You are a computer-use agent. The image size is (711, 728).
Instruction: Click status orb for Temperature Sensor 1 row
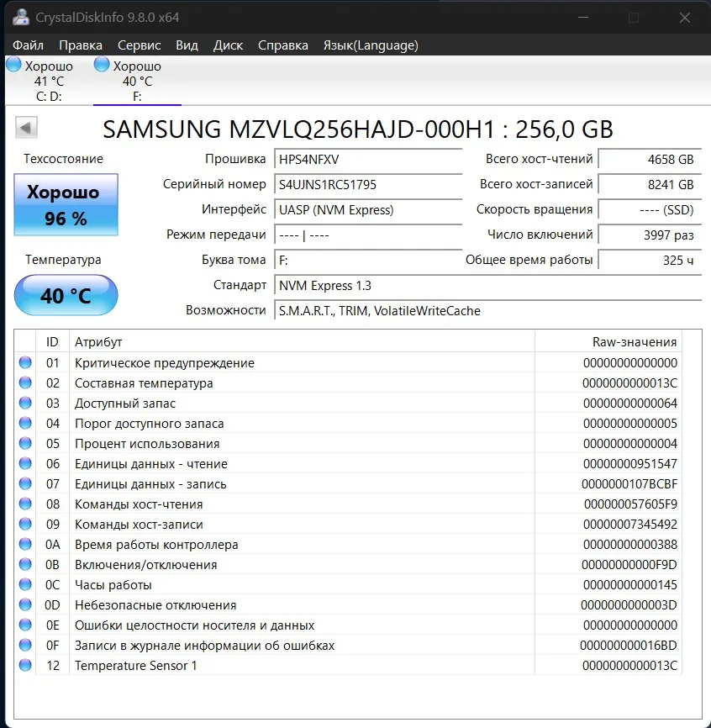pyautogui.click(x=25, y=665)
